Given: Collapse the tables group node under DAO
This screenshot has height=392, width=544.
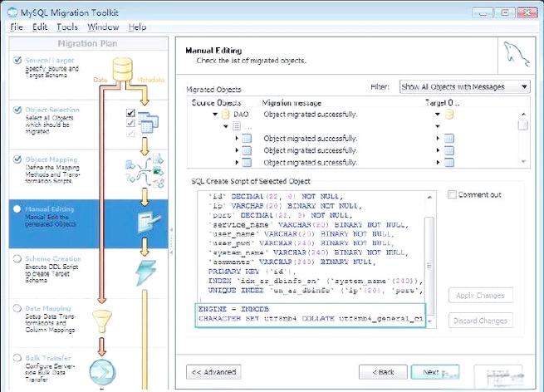Looking at the screenshot, I should (x=226, y=126).
